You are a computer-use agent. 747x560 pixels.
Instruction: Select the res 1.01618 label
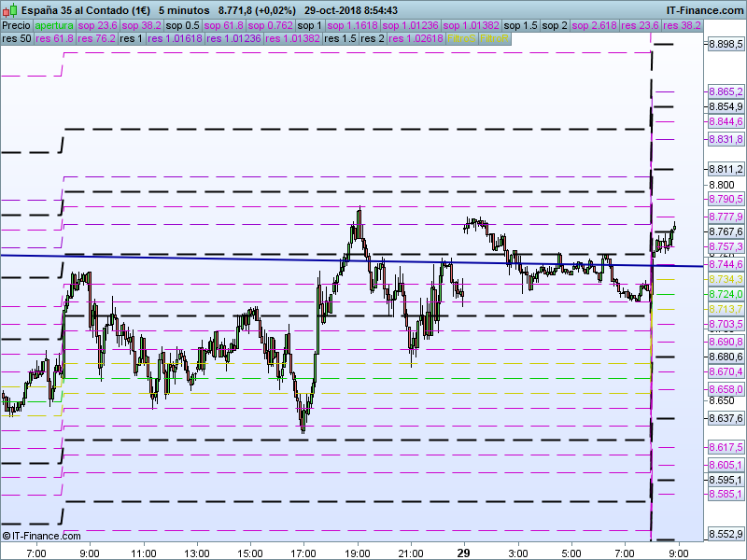click(x=175, y=38)
